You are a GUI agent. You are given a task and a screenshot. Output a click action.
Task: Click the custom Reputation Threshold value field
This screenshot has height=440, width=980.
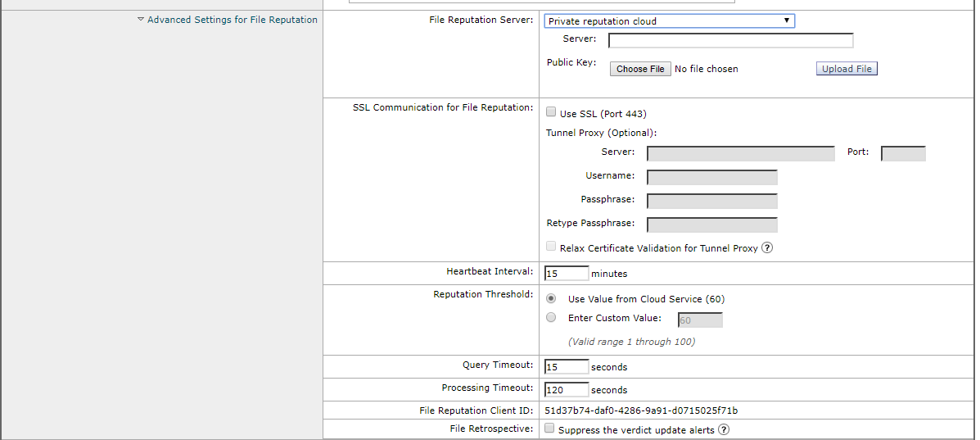(700, 320)
